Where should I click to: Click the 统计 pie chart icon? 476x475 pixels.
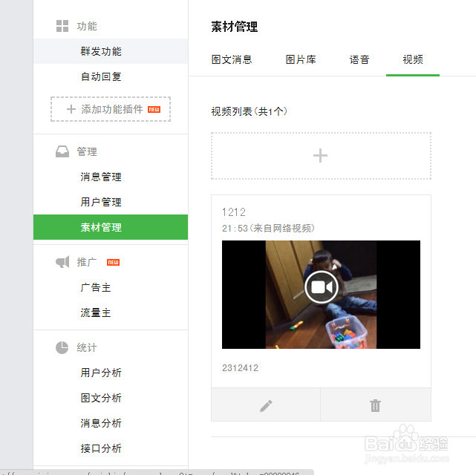(x=62, y=347)
